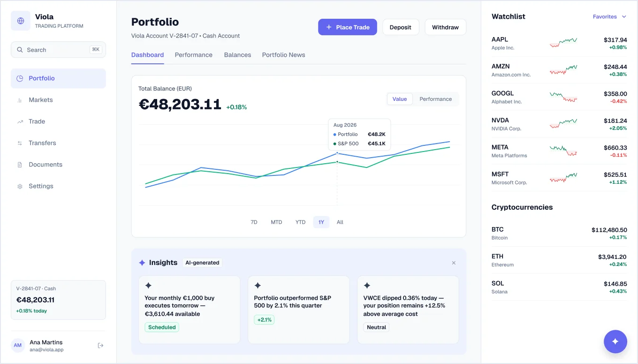Click the AM user avatar
Image resolution: width=638 pixels, height=364 pixels.
[18, 346]
